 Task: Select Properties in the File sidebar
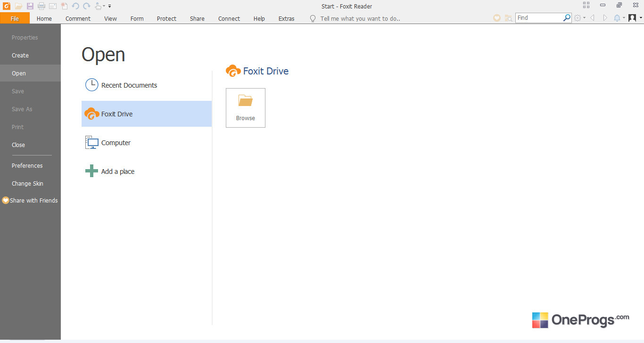click(30, 38)
